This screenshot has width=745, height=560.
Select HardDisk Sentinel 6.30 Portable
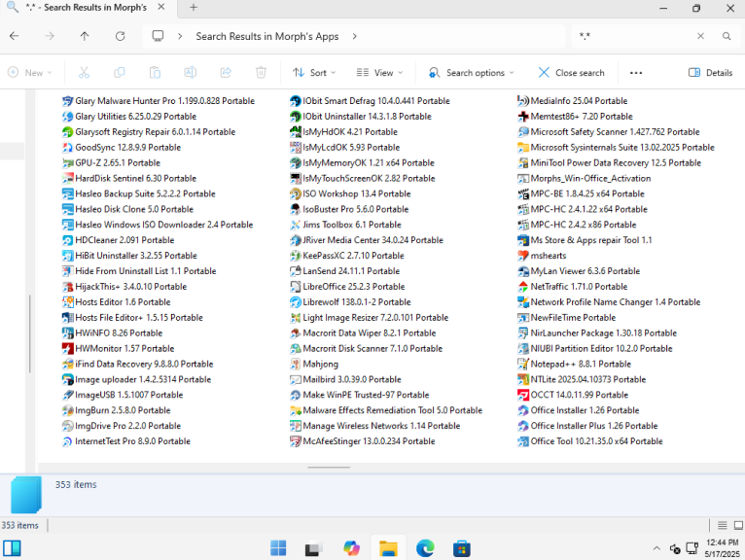[x=129, y=179]
